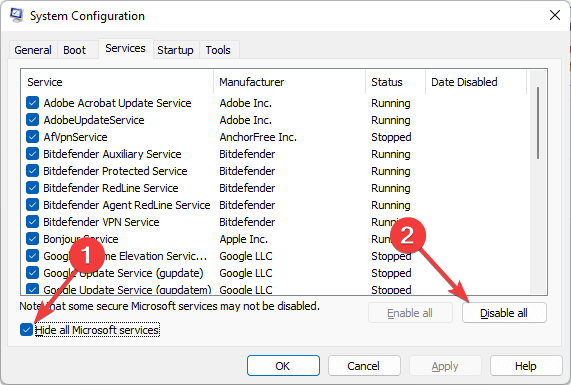Screen dimensions: 571x385
Task: Toggle Bitdefender RedLine Service checkbox
Action: [32, 188]
